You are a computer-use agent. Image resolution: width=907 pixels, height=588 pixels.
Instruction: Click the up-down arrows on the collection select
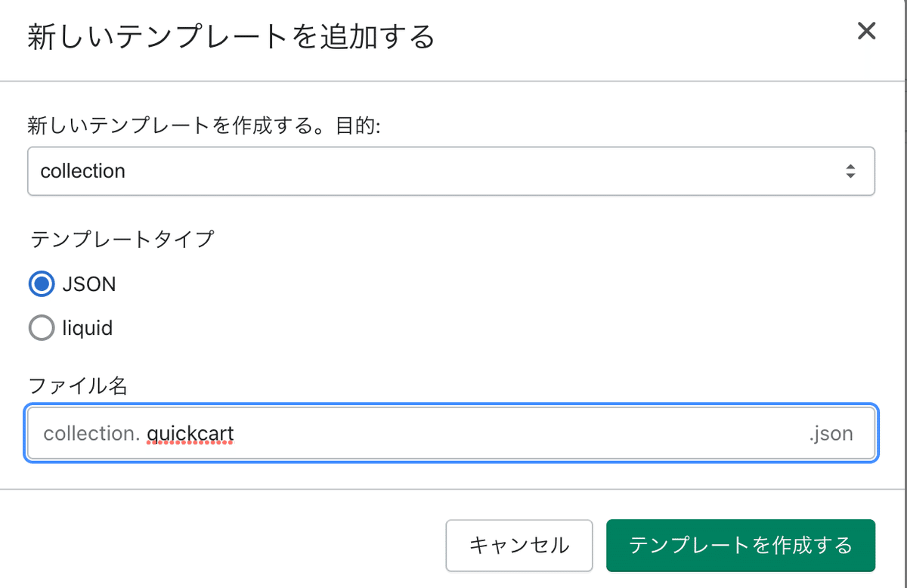tap(850, 171)
